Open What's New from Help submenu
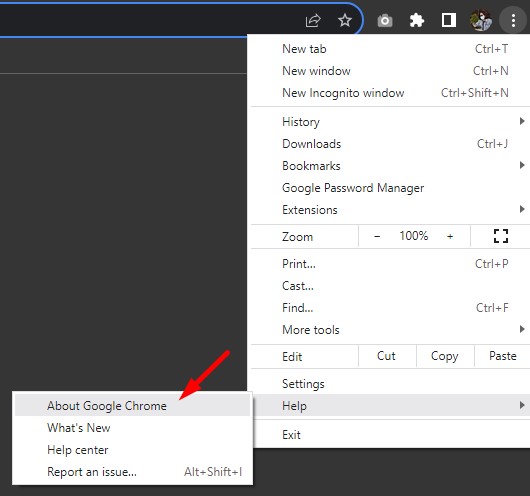Image resolution: width=530 pixels, height=496 pixels. [x=132, y=427]
